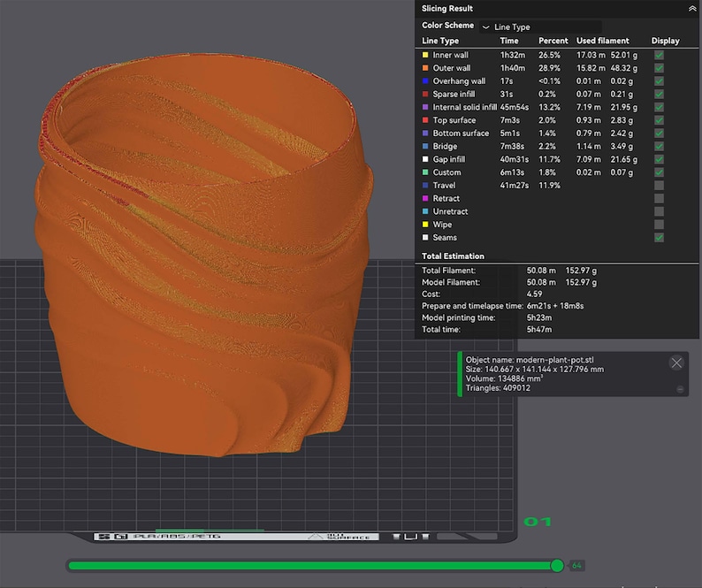Click the Display column header
Screen dimensions: 702x588
pyautogui.click(x=665, y=41)
